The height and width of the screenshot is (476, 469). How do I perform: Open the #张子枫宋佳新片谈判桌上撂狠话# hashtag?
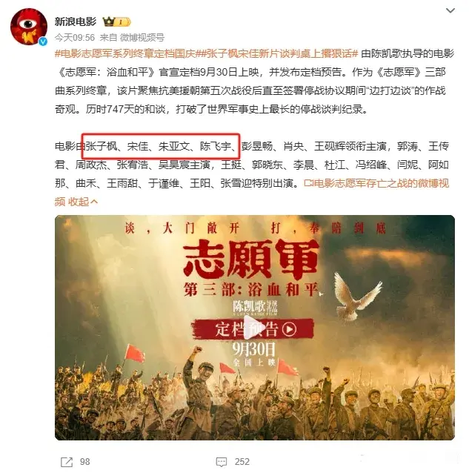(277, 53)
